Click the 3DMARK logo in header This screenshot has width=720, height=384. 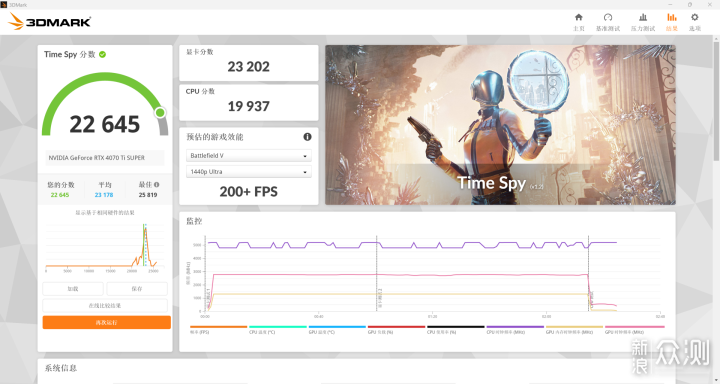click(x=50, y=22)
